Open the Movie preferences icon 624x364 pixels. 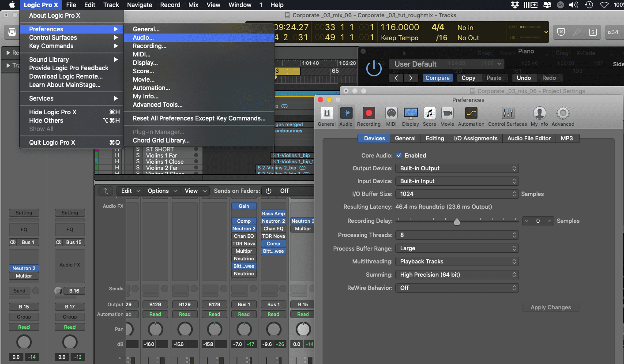pos(447,113)
